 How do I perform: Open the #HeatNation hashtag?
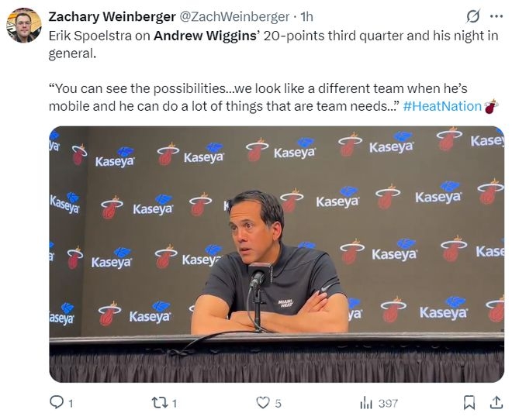pos(442,106)
